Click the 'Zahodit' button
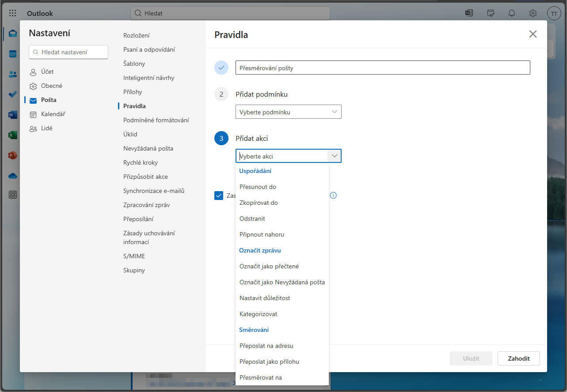 pyautogui.click(x=518, y=358)
